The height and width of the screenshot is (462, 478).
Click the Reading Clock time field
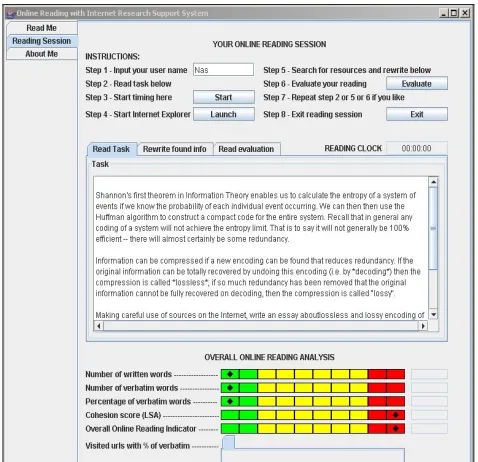(x=417, y=148)
